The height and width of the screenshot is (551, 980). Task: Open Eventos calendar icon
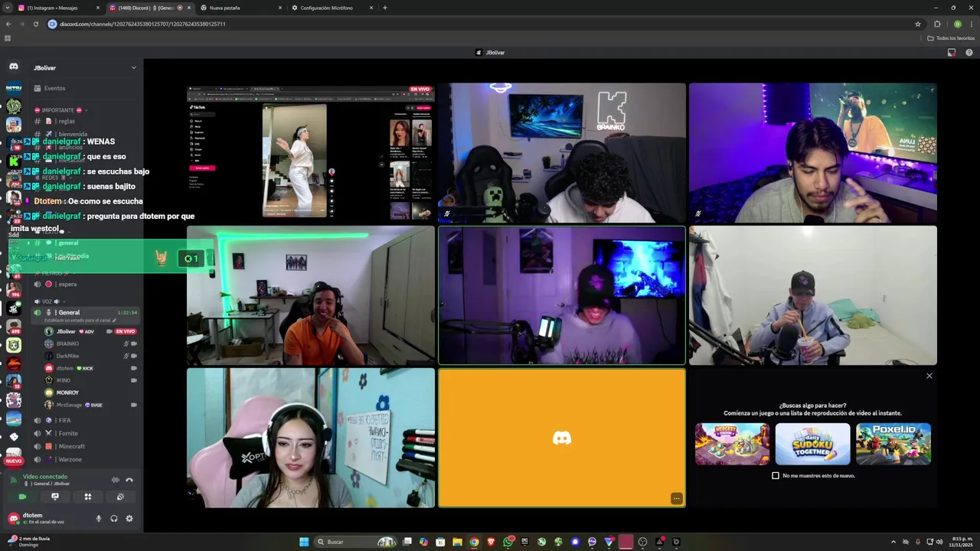[x=38, y=88]
